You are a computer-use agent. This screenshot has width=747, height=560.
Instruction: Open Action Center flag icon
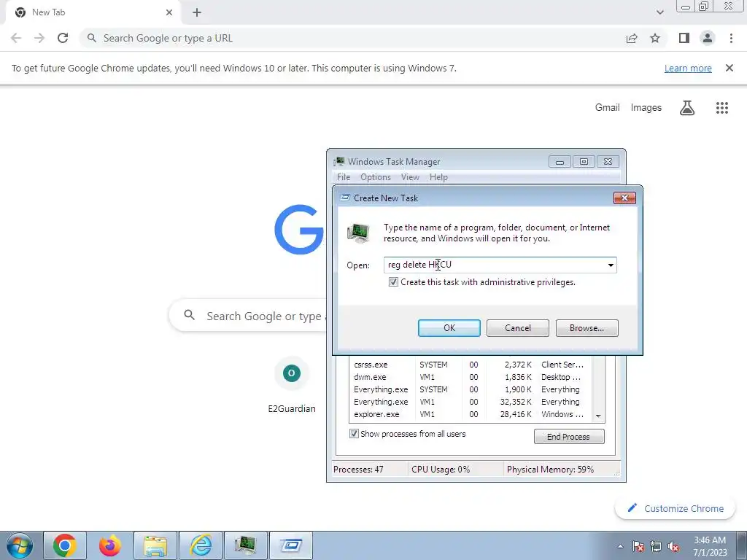[638, 546]
